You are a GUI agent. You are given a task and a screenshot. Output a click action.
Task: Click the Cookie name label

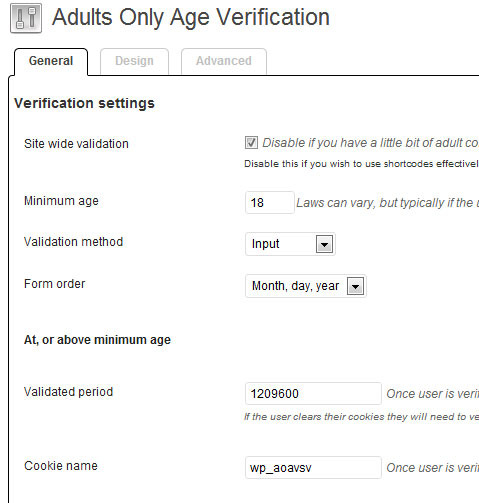click(61, 466)
